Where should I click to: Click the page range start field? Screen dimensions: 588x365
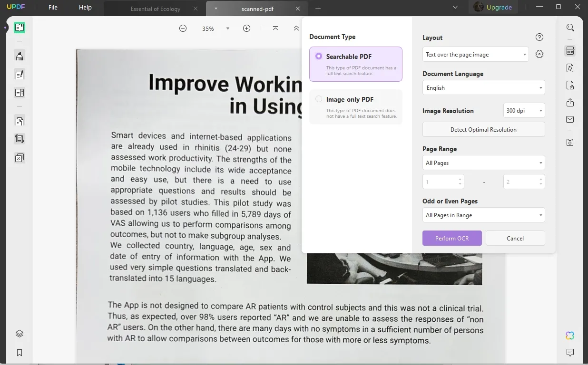(x=443, y=182)
